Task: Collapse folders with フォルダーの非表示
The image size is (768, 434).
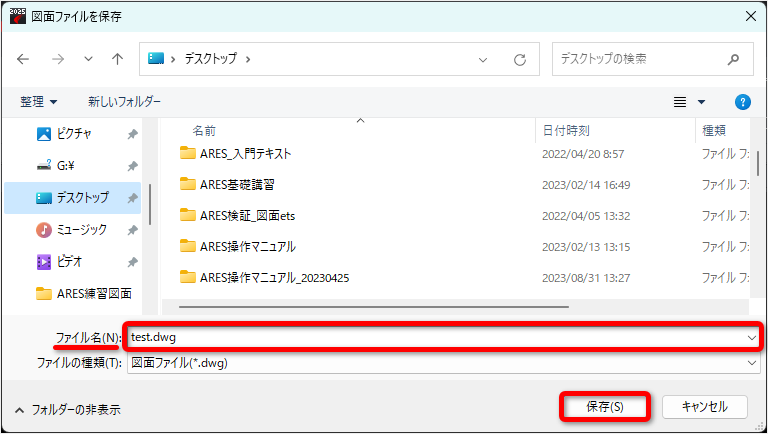Action: pos(68,410)
